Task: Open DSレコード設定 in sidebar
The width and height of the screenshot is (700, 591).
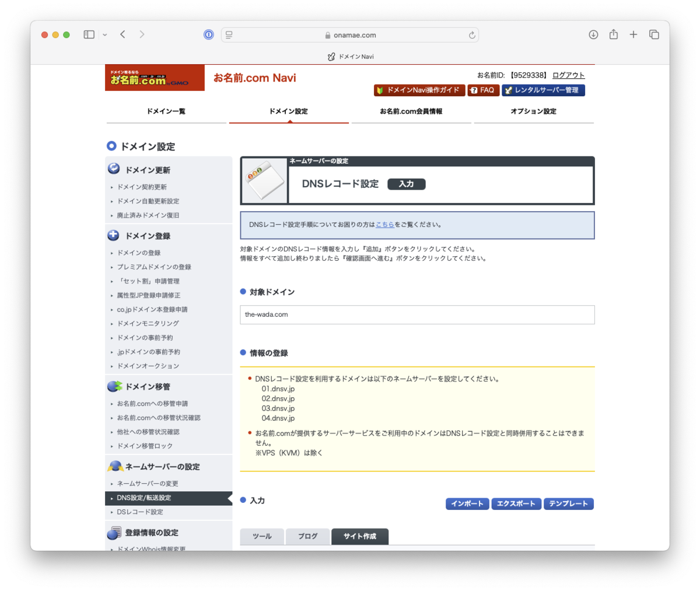Action: coord(140,512)
